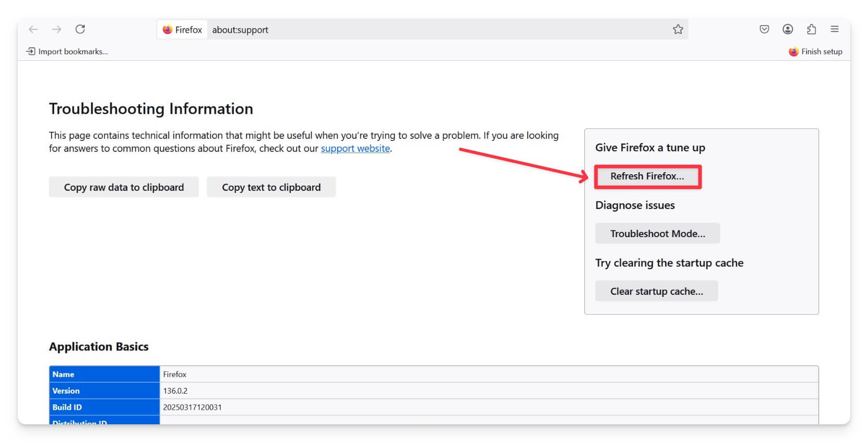This screenshot has width=868, height=442.
Task: Click the Firefox identity icon in address bar
Action: [182, 30]
